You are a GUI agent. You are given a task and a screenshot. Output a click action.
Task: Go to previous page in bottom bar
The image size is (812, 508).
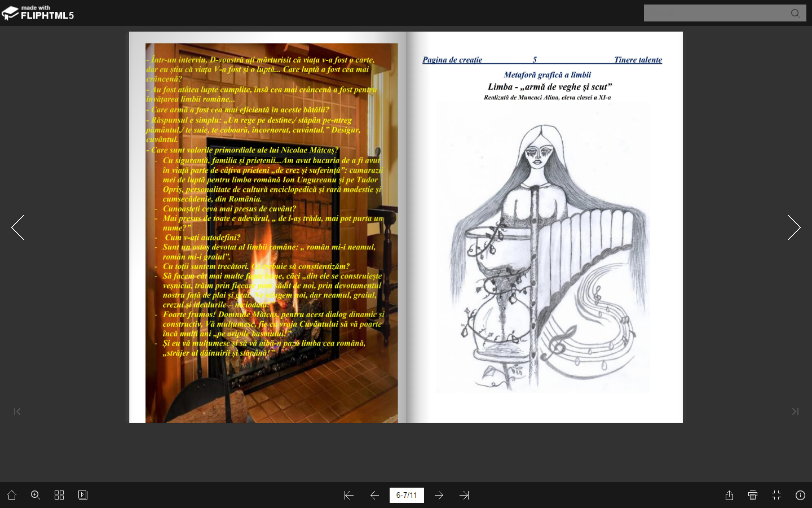point(374,495)
